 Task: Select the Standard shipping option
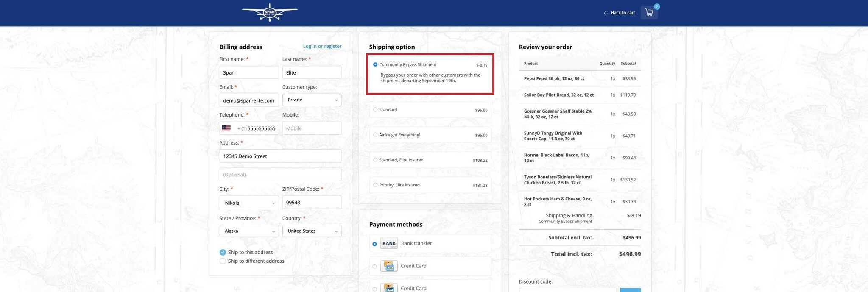click(375, 110)
